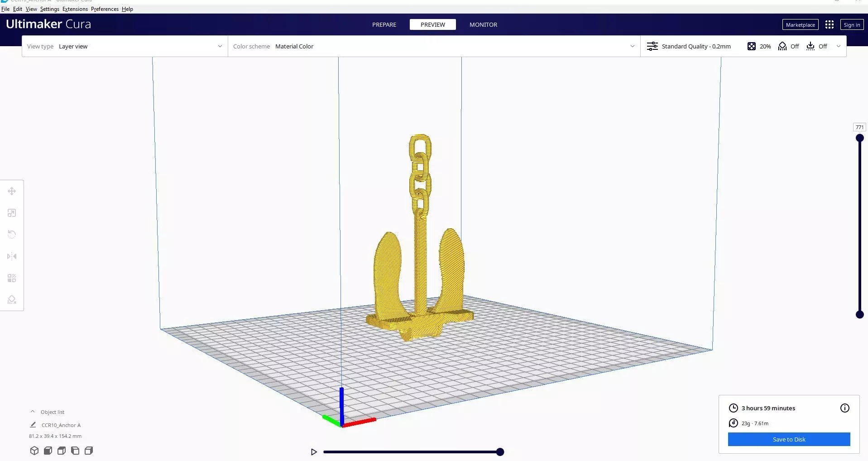
Task: Show print info details icon
Action: [x=845, y=408]
